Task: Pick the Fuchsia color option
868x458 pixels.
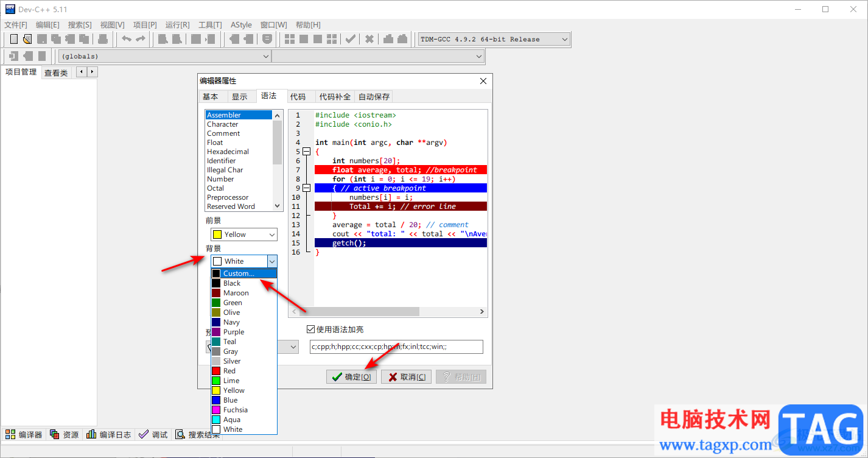Action: click(244, 410)
